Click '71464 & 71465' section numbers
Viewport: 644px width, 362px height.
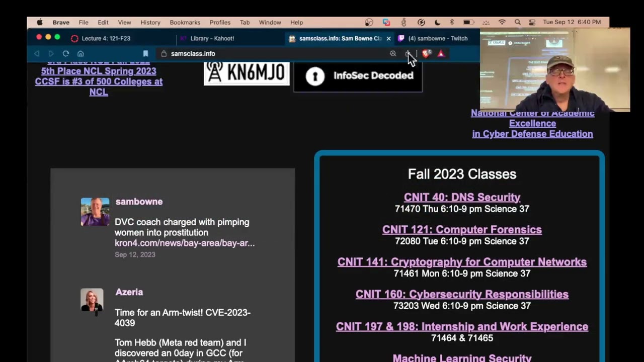(x=462, y=338)
